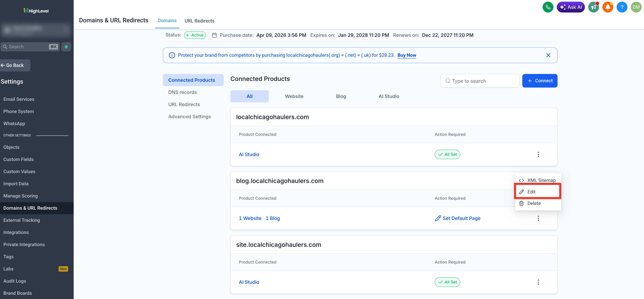This screenshot has width=644, height=299.
Task: Open the orange bell notifications icon
Action: 608,7
